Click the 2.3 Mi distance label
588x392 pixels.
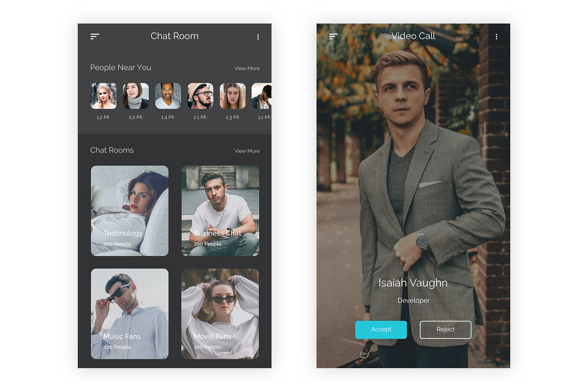232,118
